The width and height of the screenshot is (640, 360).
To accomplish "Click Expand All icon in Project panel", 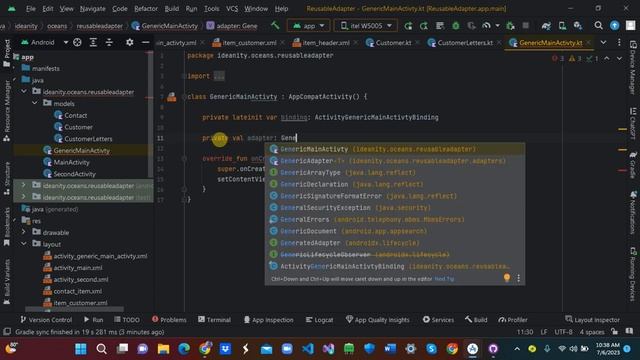I will (x=93, y=42).
